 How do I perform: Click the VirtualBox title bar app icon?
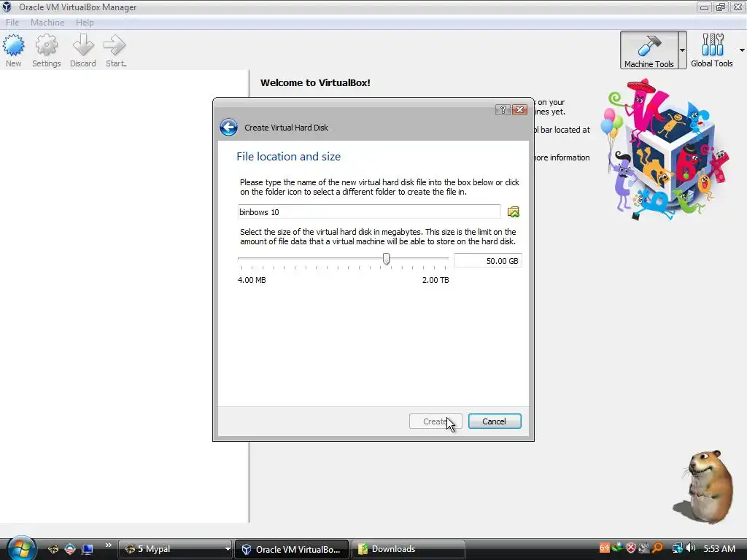click(7, 7)
